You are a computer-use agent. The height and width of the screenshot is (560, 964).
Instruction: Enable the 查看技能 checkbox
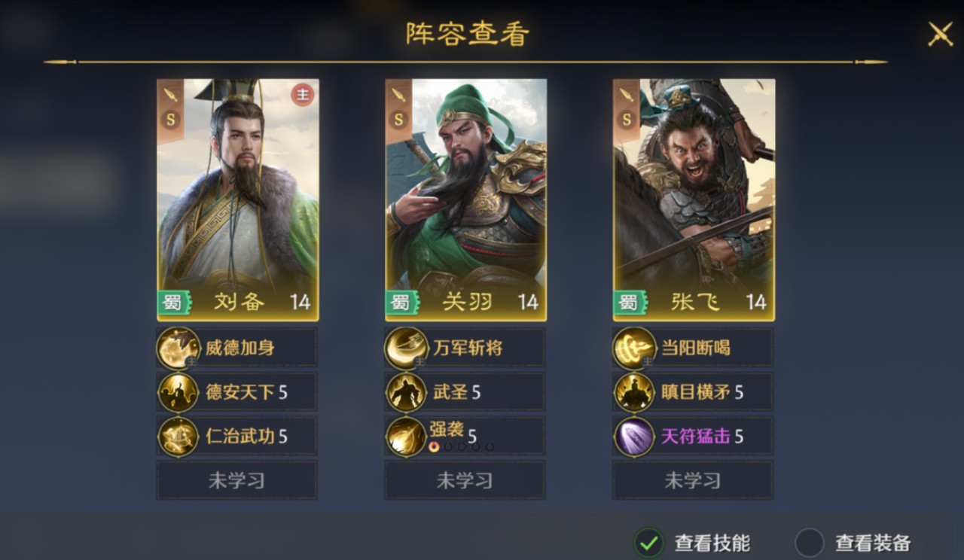coord(648,542)
